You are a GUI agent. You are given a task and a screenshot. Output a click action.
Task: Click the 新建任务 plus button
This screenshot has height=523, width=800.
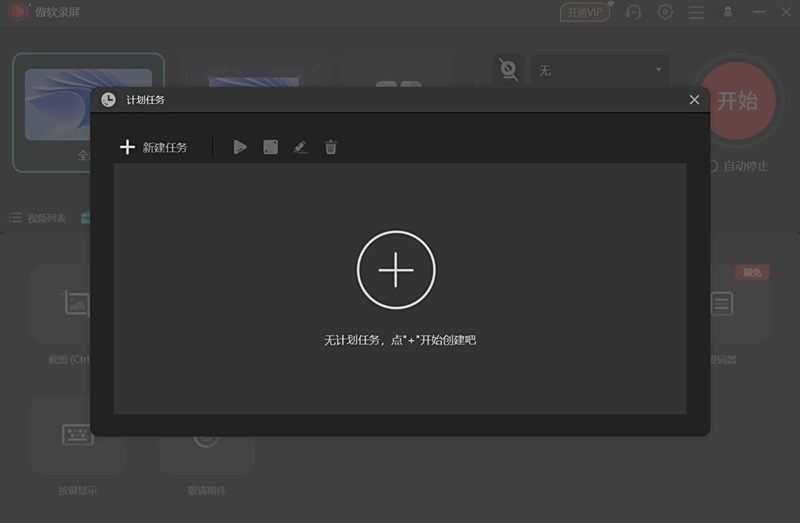(x=153, y=147)
